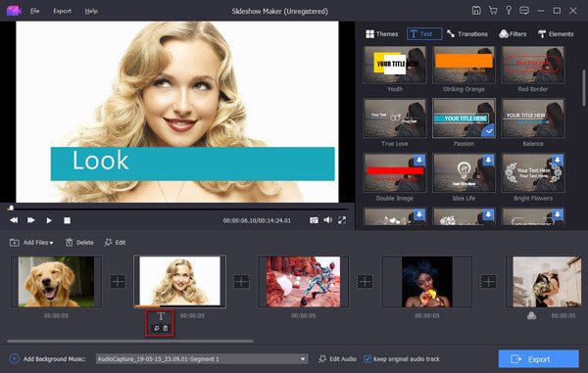The width and height of the screenshot is (588, 373).
Task: Click the 00:00:06.10/00:14:24.01 time readout
Action: coord(257,220)
